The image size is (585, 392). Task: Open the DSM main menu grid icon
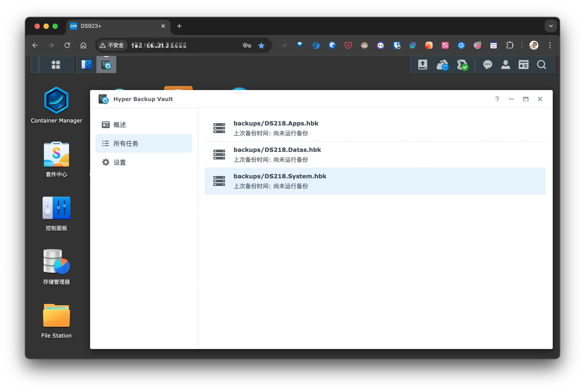[56, 65]
